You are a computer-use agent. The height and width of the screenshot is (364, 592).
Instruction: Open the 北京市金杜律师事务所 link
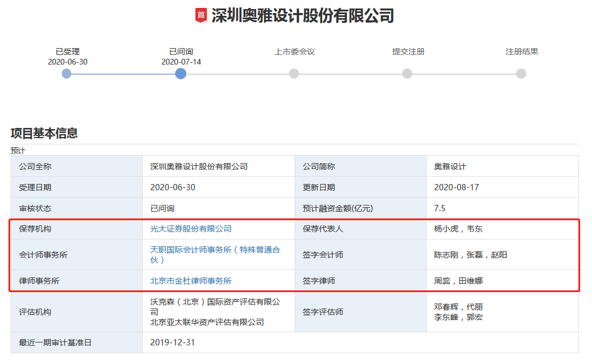[191, 281]
